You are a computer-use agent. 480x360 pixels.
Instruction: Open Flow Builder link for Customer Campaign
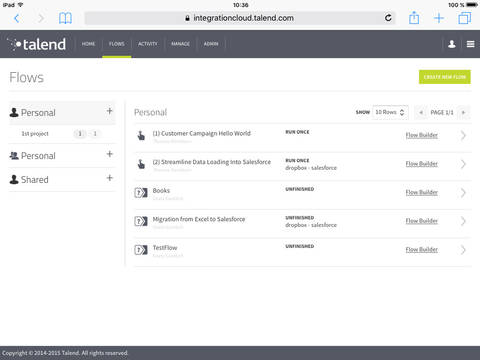tap(422, 135)
